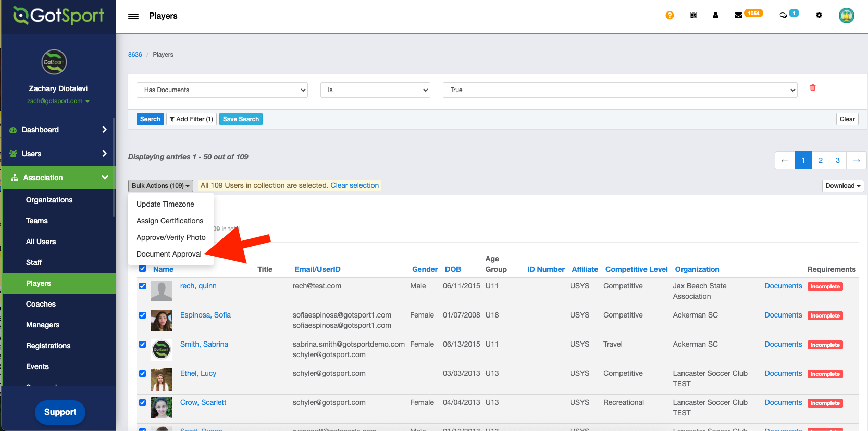Delete filter with red trash icon
Screen dimensions: 868x431
point(813,87)
